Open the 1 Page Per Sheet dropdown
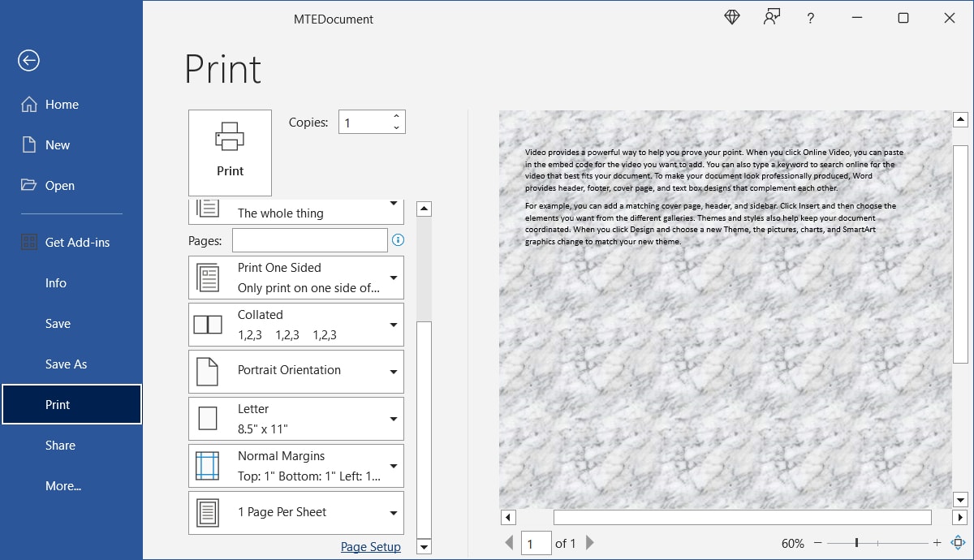The image size is (974, 560). point(295,512)
